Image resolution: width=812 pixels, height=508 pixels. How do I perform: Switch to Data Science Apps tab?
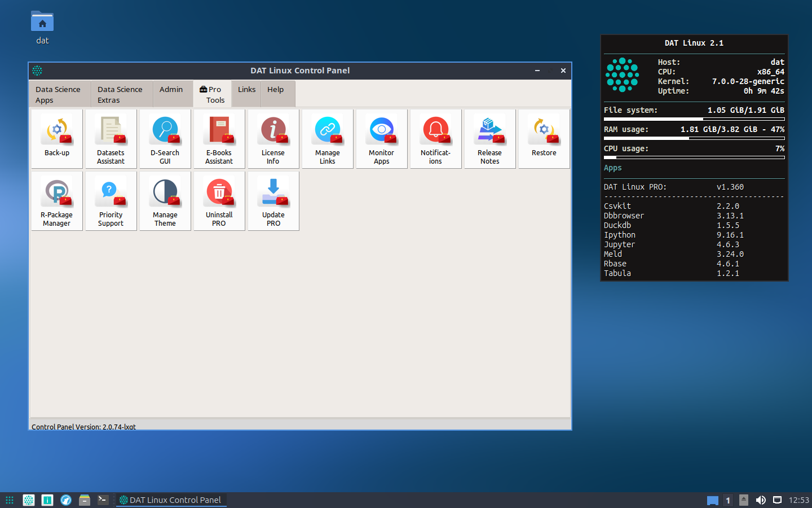(x=60, y=94)
